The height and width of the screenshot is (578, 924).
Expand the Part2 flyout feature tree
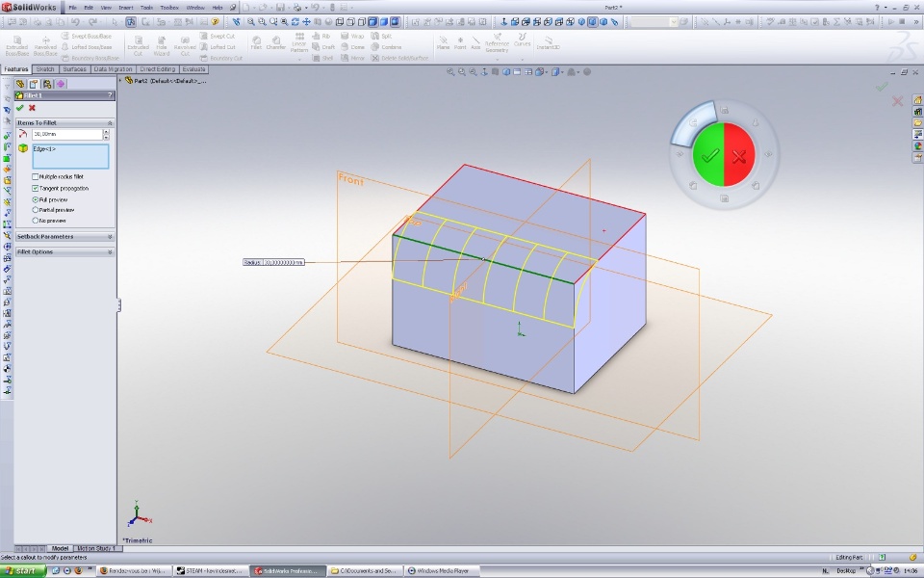121,80
